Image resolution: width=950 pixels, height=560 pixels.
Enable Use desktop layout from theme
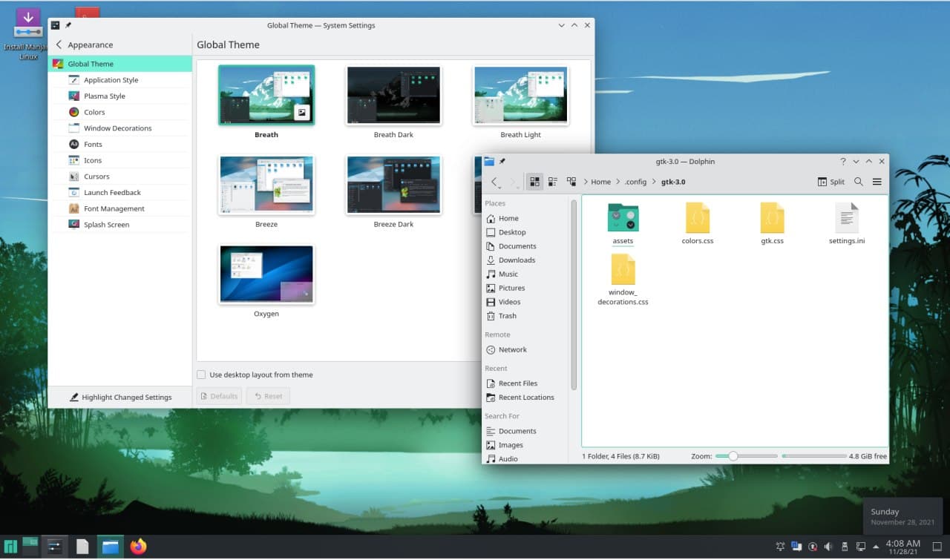coord(201,375)
